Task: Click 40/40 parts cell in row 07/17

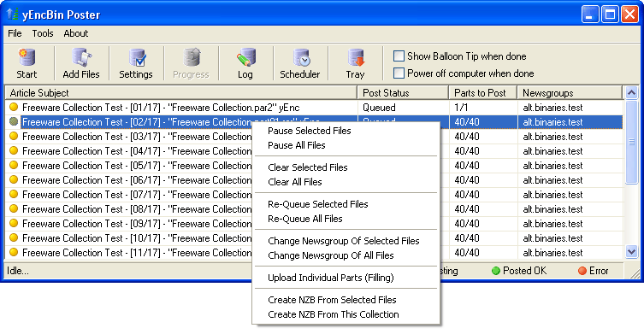Action: click(x=467, y=195)
